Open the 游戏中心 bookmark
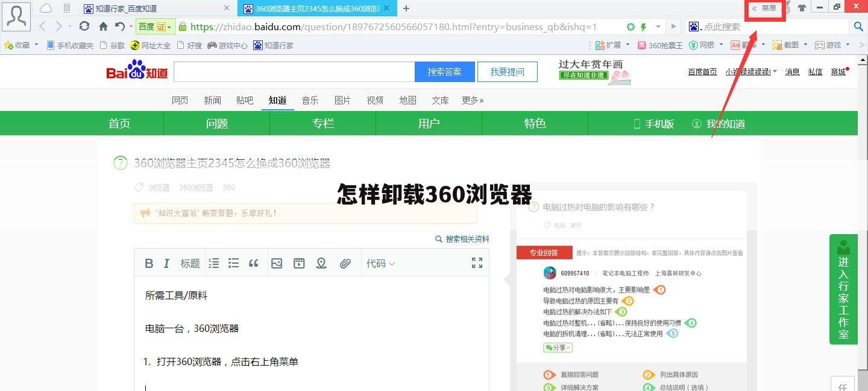The height and width of the screenshot is (391, 868). (x=227, y=45)
